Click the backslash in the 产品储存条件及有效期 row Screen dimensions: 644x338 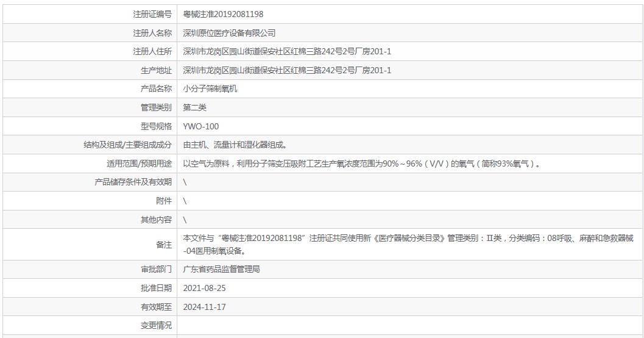coord(185,182)
